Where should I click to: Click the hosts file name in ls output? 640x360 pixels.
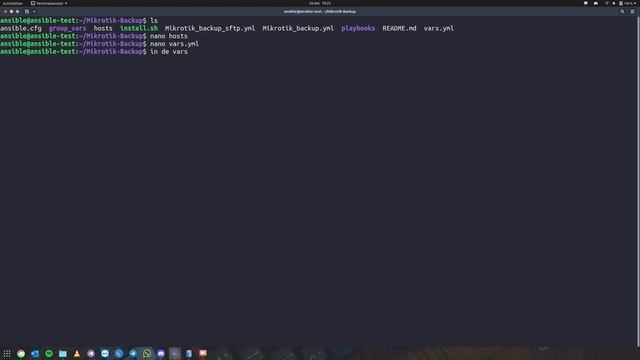103,29
